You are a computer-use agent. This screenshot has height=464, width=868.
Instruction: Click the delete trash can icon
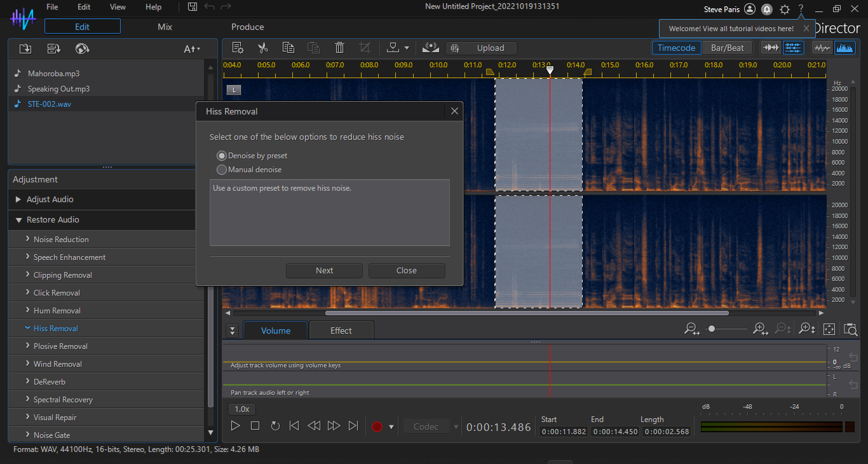[x=339, y=48]
